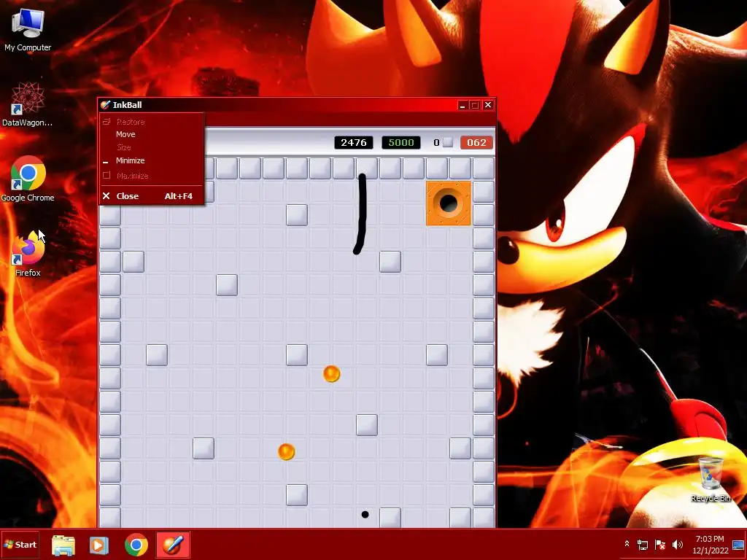Open Chrome from the taskbar
The height and width of the screenshot is (560, 747).
pyautogui.click(x=136, y=545)
